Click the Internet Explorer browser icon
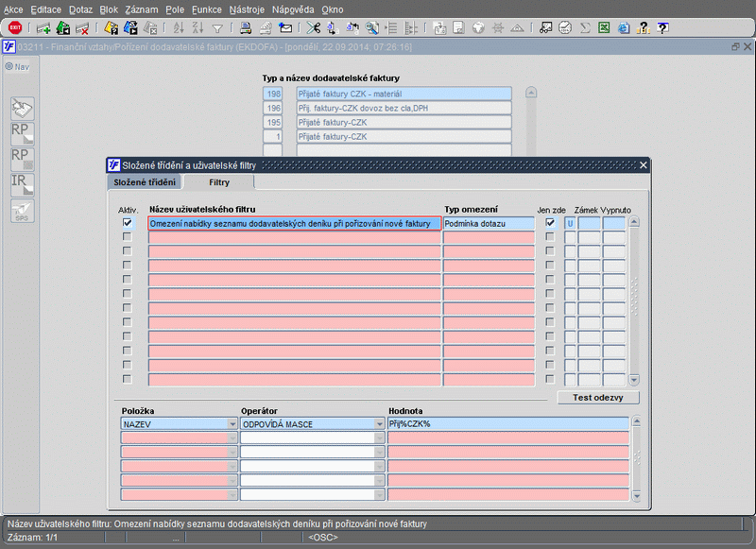The height and width of the screenshot is (549, 756). [x=624, y=28]
